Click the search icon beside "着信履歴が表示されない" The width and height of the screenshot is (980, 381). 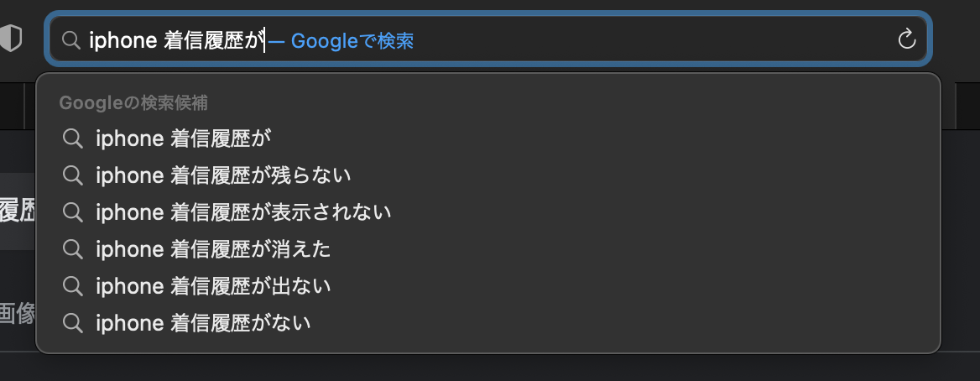tap(73, 212)
